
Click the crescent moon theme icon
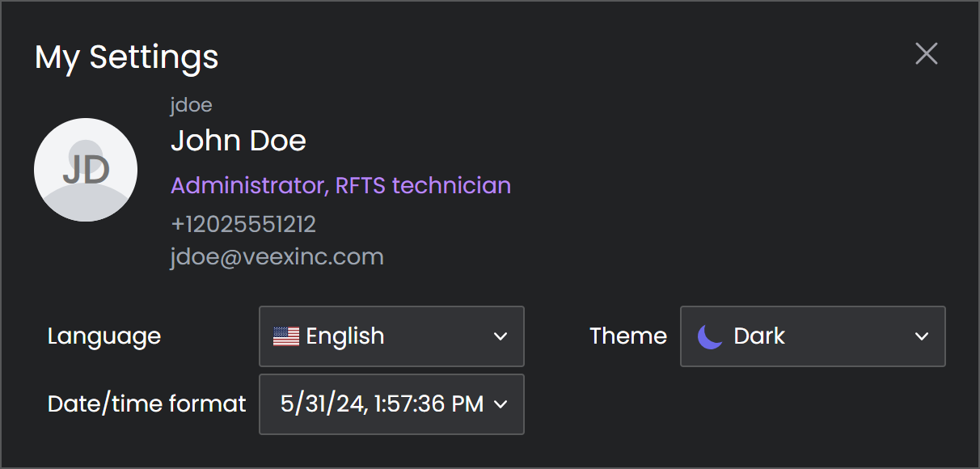(710, 336)
